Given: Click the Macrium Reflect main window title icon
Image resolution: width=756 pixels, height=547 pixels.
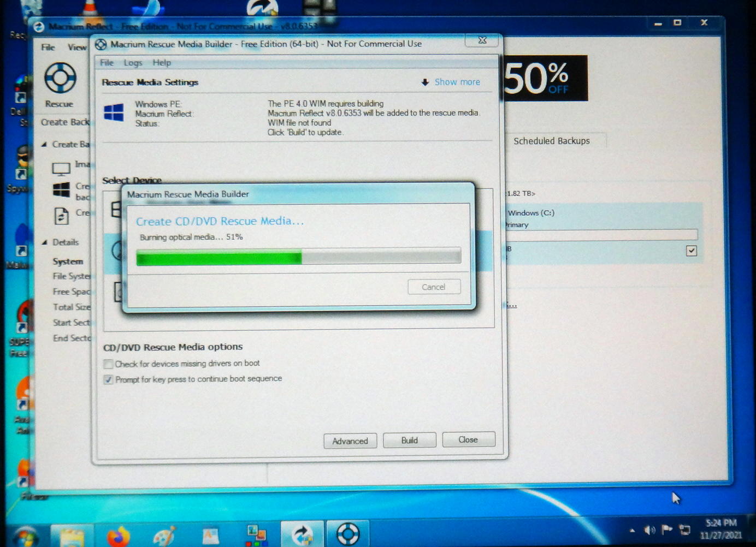Looking at the screenshot, I should coord(39,27).
